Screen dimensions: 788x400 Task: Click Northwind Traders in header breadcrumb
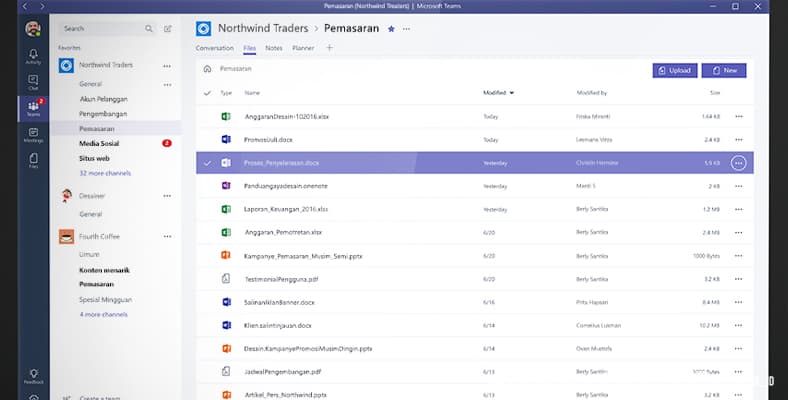tap(263, 29)
